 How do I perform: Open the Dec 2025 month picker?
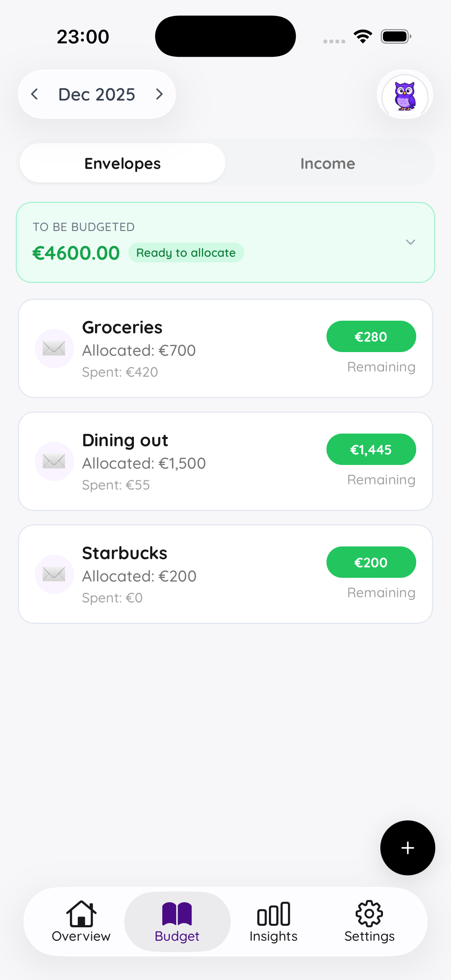tap(97, 94)
